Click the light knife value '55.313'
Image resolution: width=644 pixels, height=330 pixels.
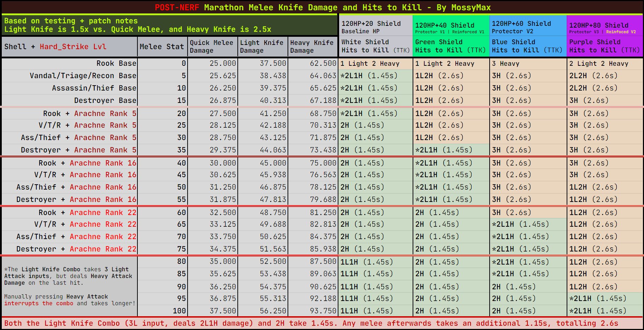273,299
